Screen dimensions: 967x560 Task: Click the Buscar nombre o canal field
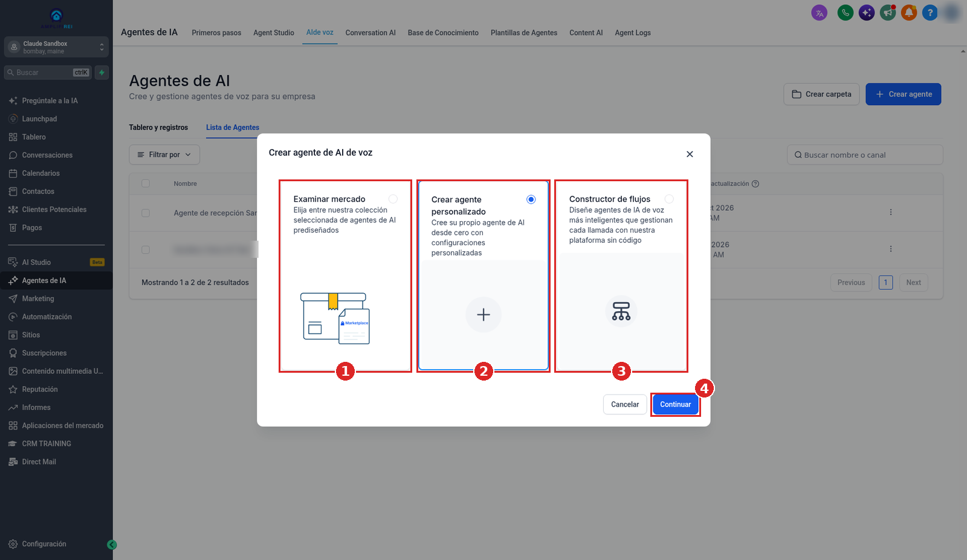point(865,155)
